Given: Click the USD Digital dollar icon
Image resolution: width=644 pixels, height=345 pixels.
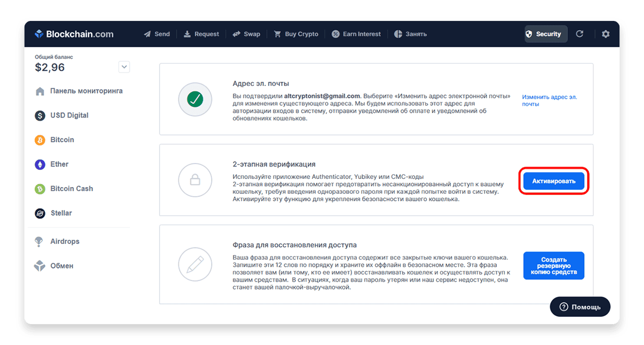Looking at the screenshot, I should click(x=40, y=116).
